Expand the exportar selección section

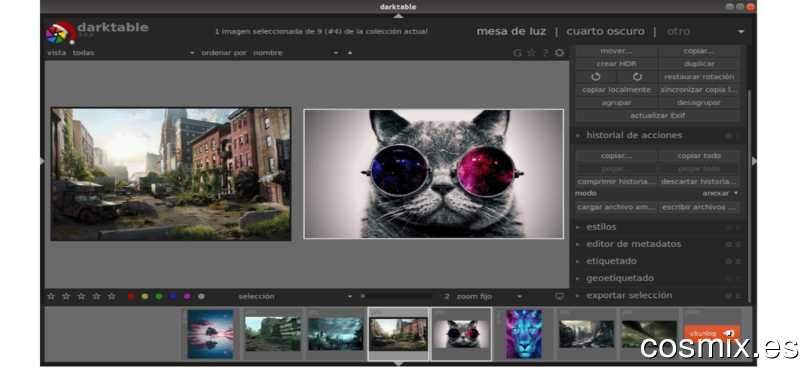click(578, 296)
